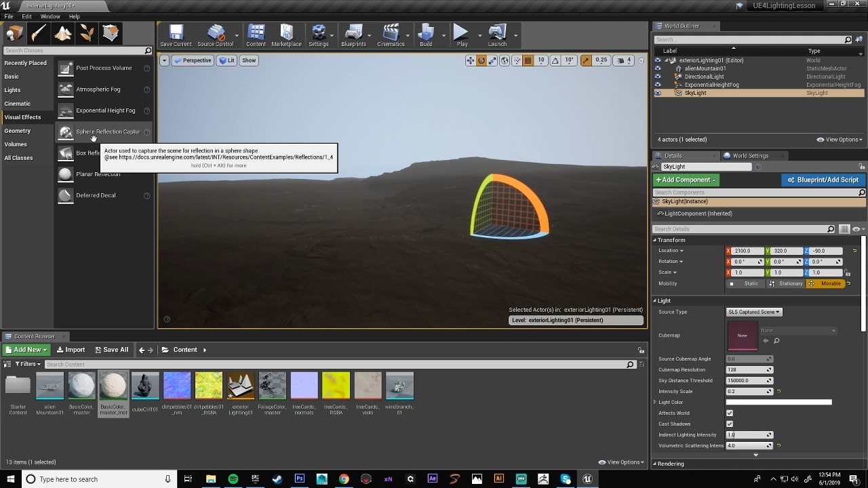Toggle ExponentialHeightFog visibility eye
Image resolution: width=868 pixels, height=488 pixels.
click(x=657, y=85)
